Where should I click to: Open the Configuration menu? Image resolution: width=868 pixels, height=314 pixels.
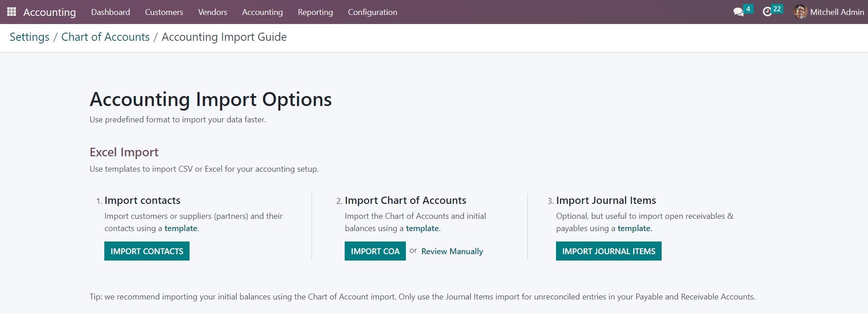pyautogui.click(x=372, y=12)
